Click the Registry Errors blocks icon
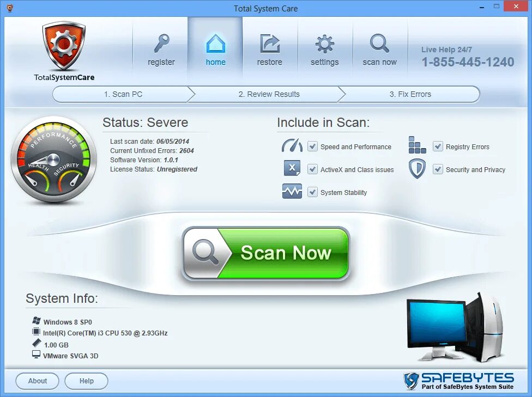 point(417,145)
